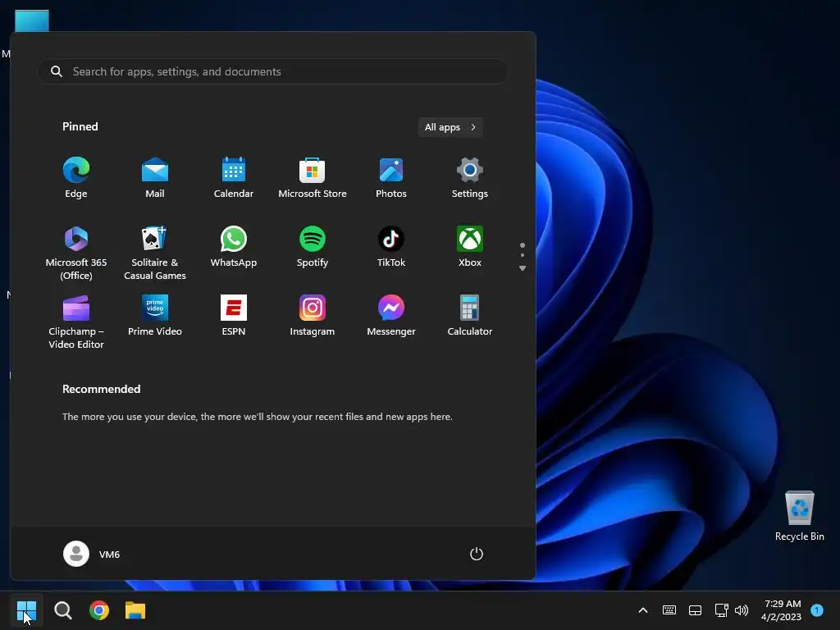Open Settings from pinned apps
Viewport: 840px width, 630px height.
[x=470, y=178]
